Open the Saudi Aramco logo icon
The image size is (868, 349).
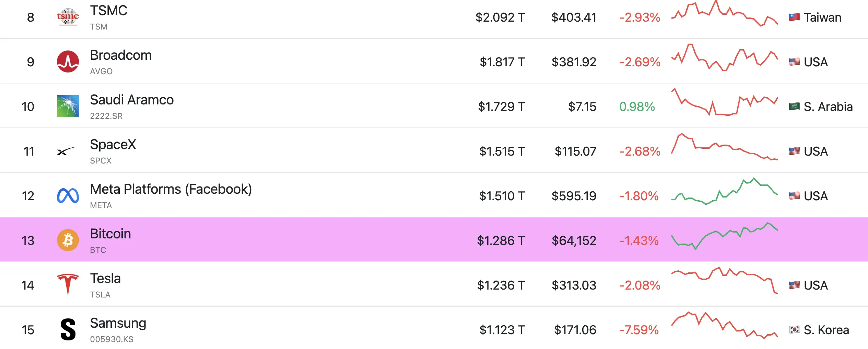[68, 106]
